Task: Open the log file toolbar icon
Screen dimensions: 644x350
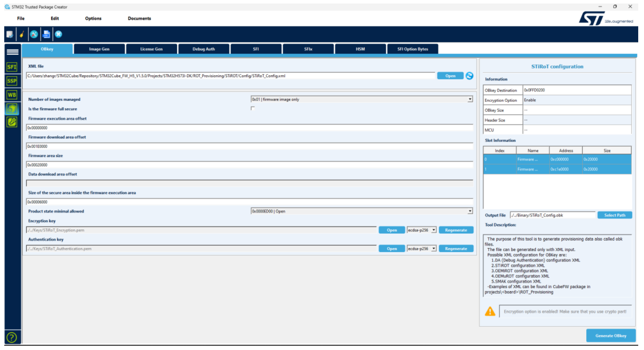Action: click(x=46, y=34)
